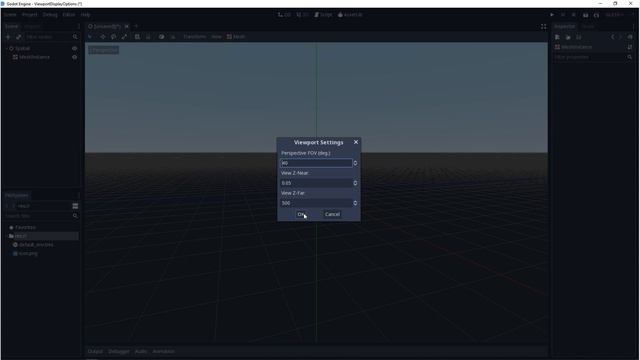640x360 pixels.
Task: Toggle Use Local Space icon
Action: click(x=162, y=37)
